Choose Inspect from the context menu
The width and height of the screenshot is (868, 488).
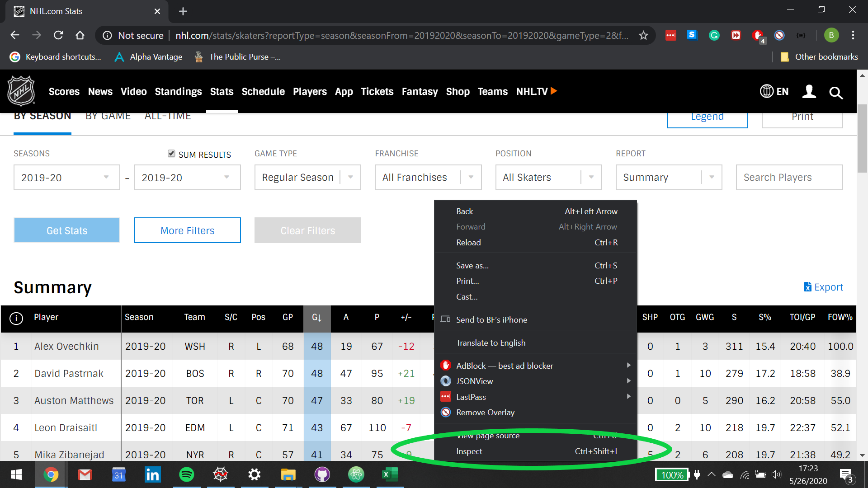point(535,451)
